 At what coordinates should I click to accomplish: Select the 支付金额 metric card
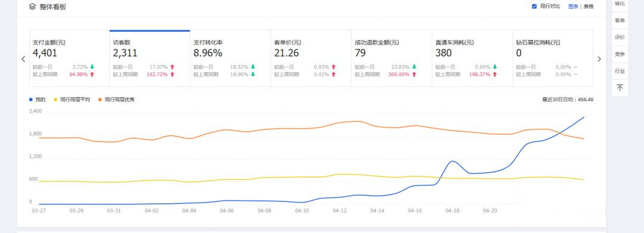click(69, 58)
